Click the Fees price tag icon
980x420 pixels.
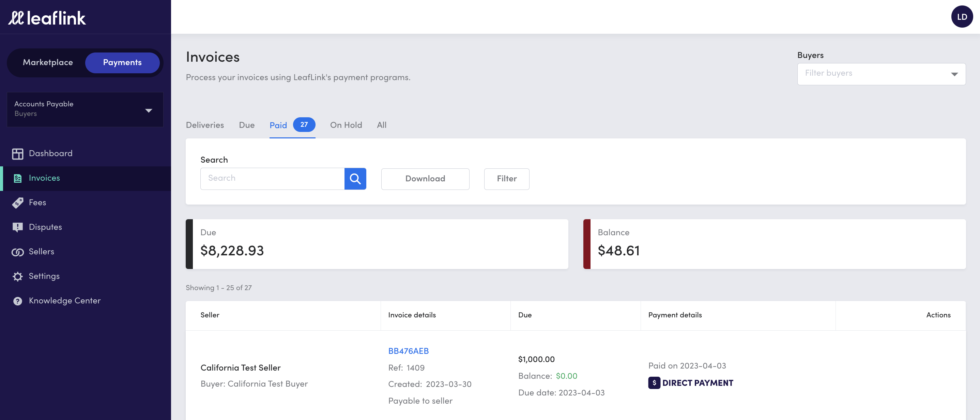(x=17, y=202)
